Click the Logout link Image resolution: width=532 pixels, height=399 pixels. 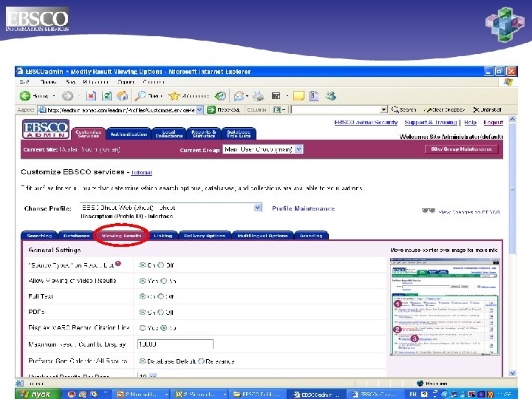(x=494, y=122)
